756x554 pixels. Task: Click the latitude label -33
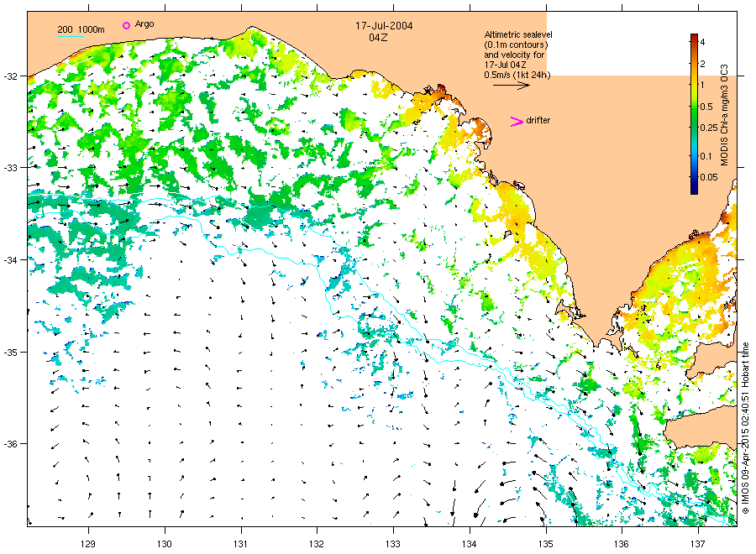[x=12, y=168]
